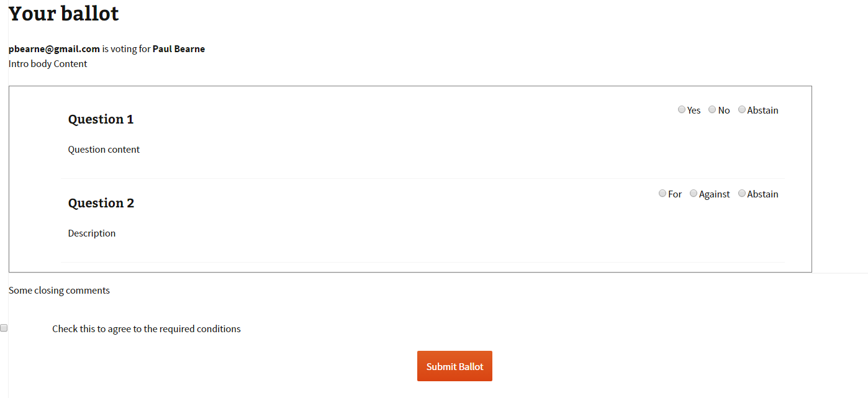The height and width of the screenshot is (398, 868).
Task: Click the Against option label text
Action: (x=714, y=194)
